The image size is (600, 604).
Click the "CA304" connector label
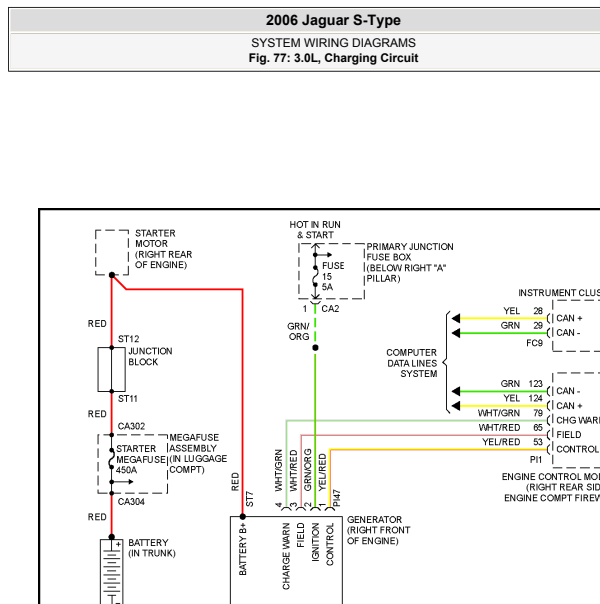[x=131, y=502]
